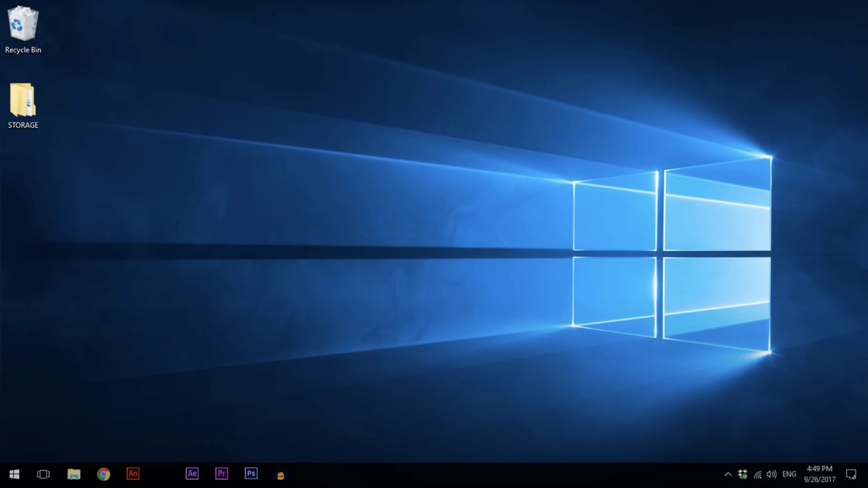Open Adobe Animate from the taskbar
868x488 pixels.
pos(133,474)
